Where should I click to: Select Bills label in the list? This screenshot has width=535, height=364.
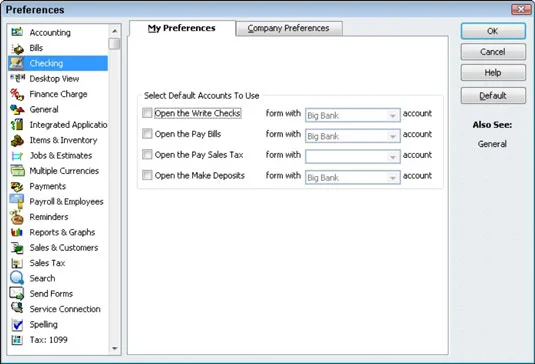[36, 48]
